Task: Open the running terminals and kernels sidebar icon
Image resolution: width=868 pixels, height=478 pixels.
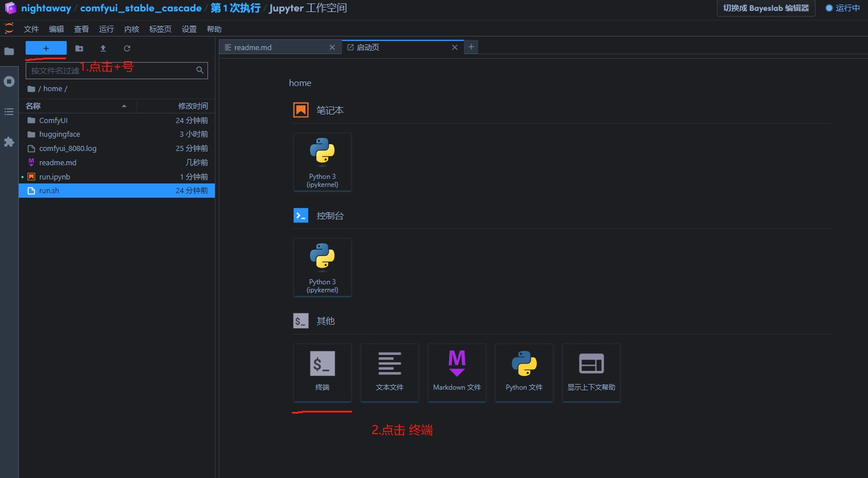Action: tap(9, 81)
